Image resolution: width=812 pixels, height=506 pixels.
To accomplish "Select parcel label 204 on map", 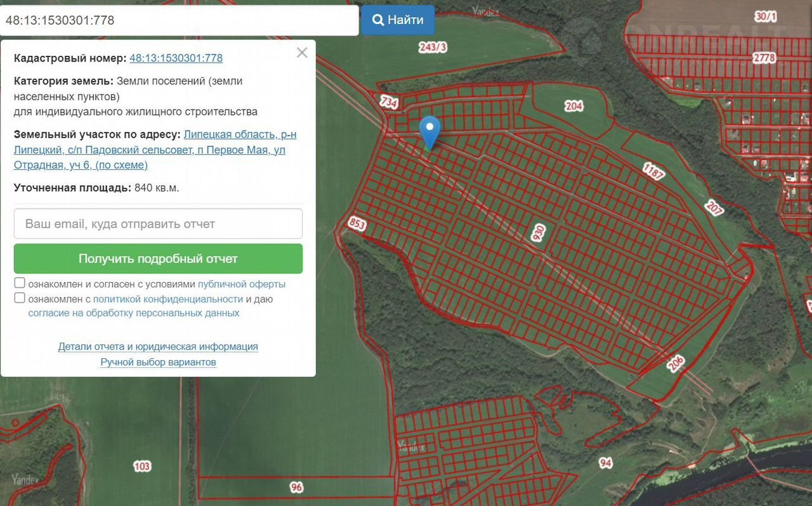I will (573, 106).
